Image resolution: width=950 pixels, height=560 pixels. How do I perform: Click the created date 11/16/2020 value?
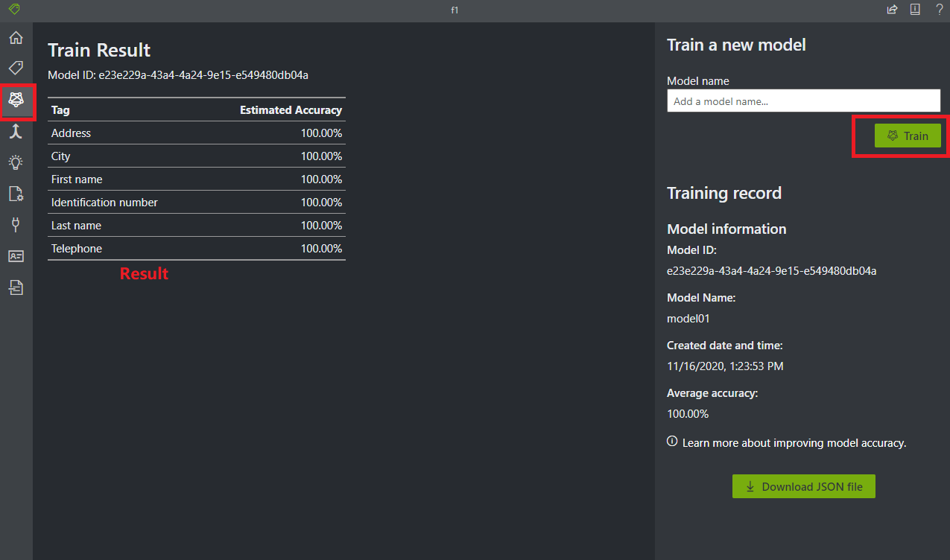(725, 366)
